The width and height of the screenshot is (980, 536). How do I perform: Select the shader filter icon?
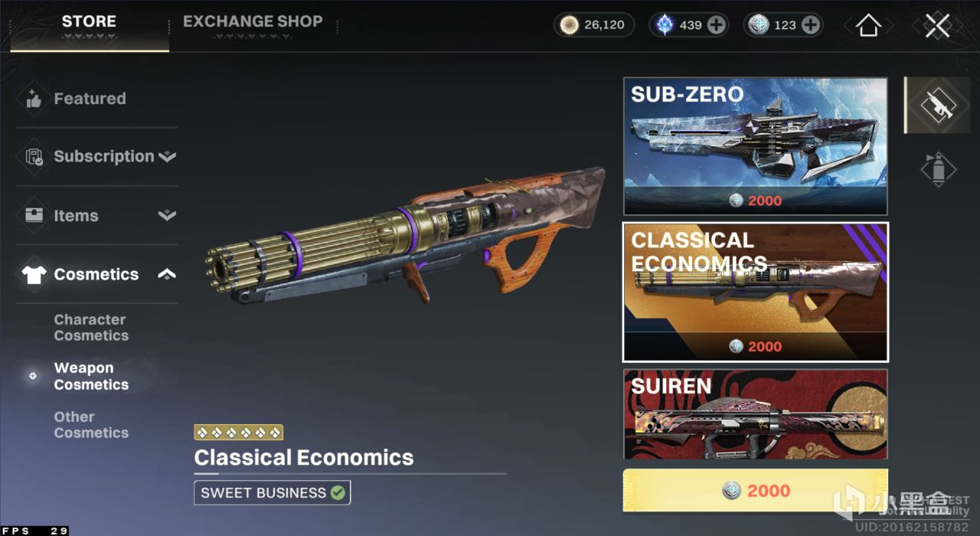(938, 169)
